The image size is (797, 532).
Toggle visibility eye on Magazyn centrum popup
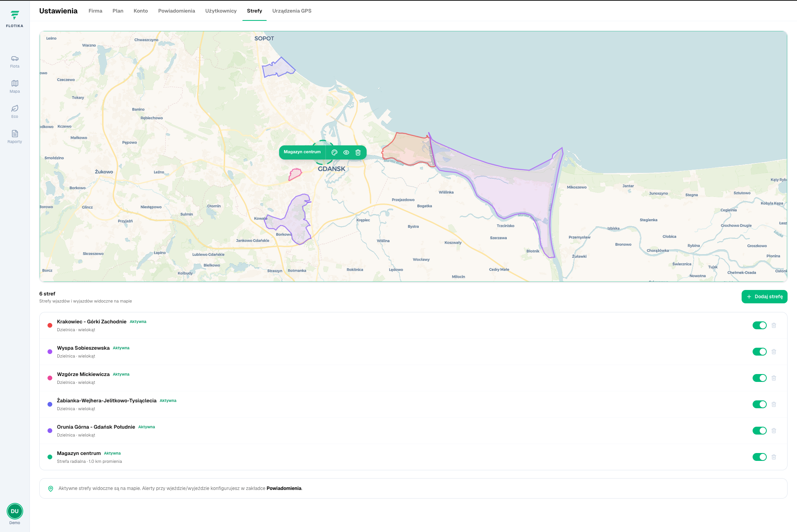[x=346, y=152]
